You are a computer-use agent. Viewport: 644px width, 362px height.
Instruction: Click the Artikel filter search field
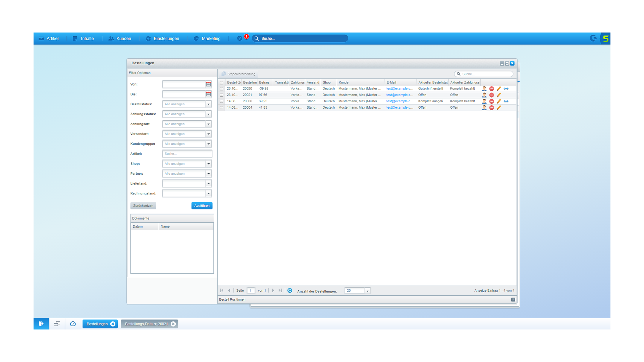click(x=187, y=154)
